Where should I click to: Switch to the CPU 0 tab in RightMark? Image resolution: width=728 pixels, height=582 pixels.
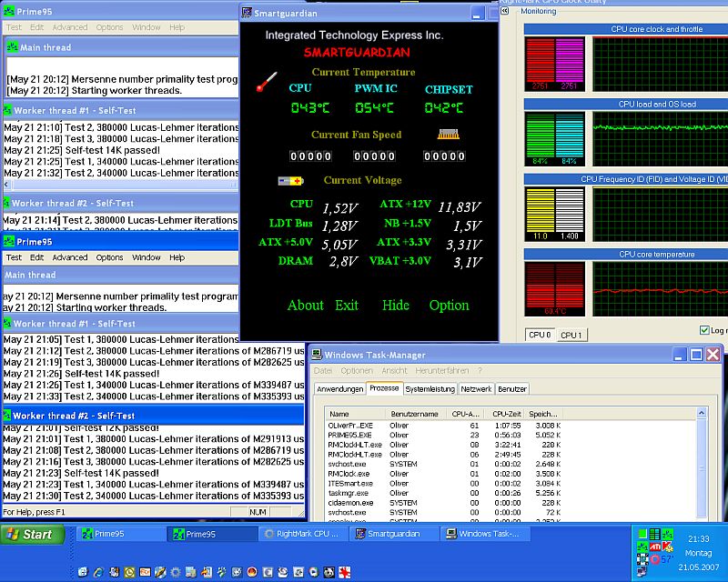click(540, 335)
